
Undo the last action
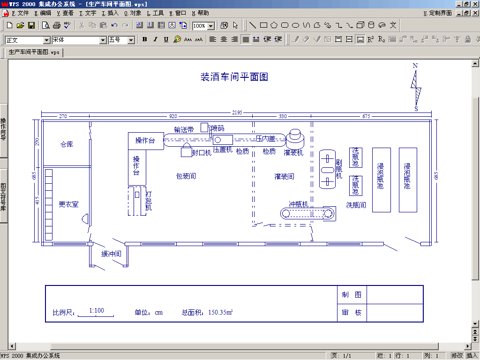[114, 25]
